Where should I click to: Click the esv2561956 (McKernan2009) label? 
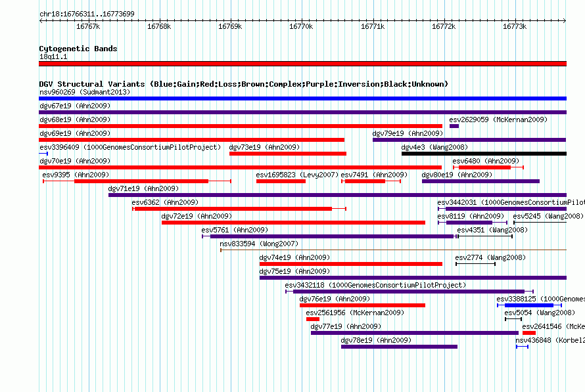[x=355, y=313]
